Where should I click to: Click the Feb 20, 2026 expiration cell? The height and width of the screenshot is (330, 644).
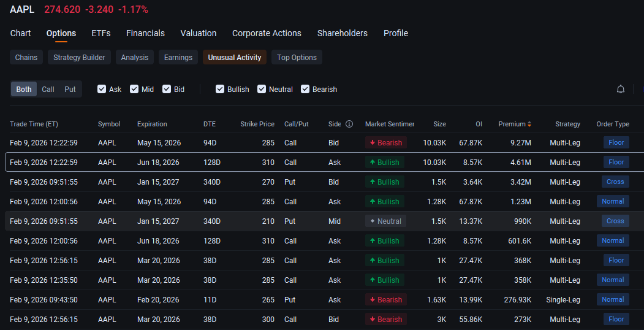pyautogui.click(x=158, y=299)
